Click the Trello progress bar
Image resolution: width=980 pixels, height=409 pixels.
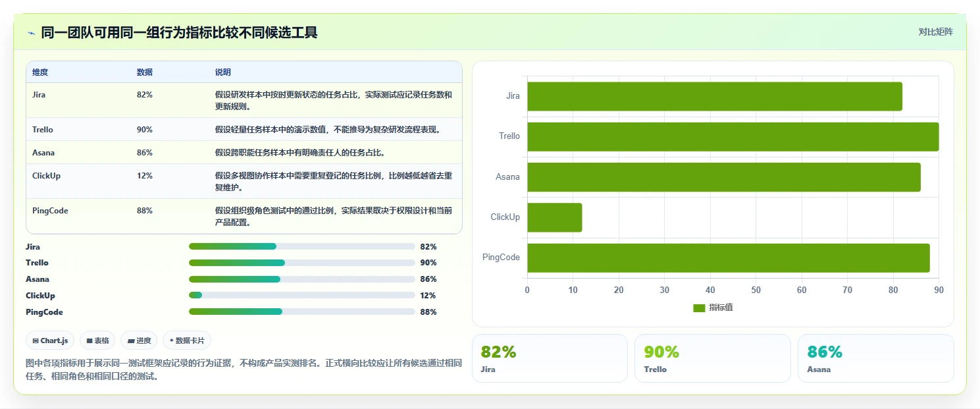coord(302,263)
